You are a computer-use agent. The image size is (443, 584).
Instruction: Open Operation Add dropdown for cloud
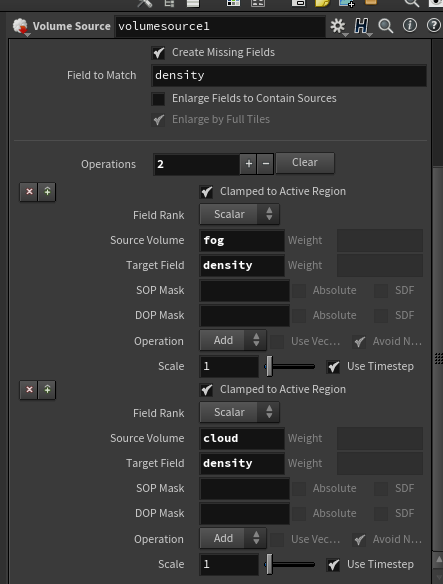point(233,538)
